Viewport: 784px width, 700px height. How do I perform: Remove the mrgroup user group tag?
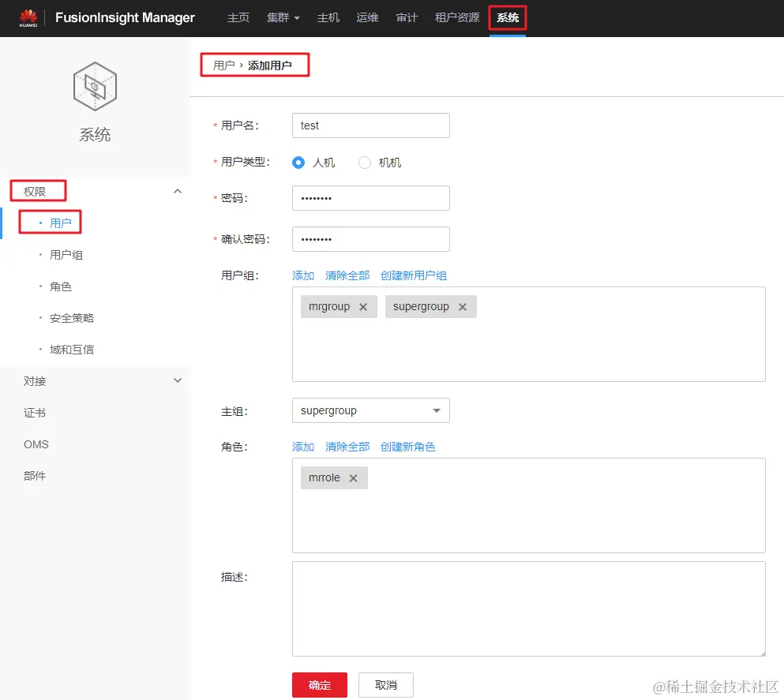[363, 307]
